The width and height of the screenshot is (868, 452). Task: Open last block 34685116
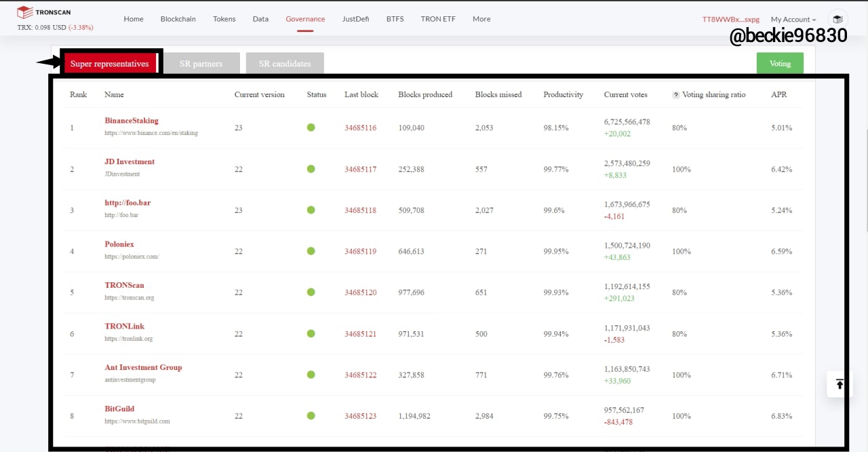pyautogui.click(x=360, y=128)
